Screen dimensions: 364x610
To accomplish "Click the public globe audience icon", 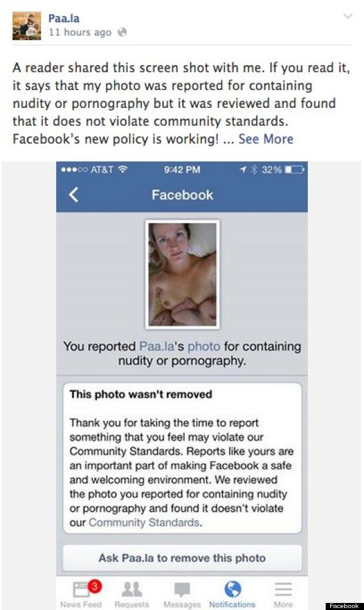I will [122, 32].
